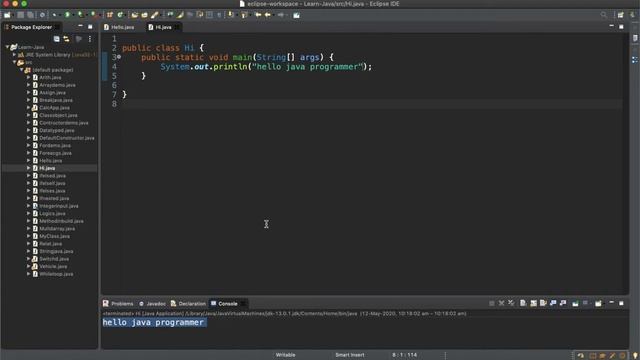Click cursor position 8 : 1 : 114 status
Screen dimensions: 640x360
coord(404,355)
